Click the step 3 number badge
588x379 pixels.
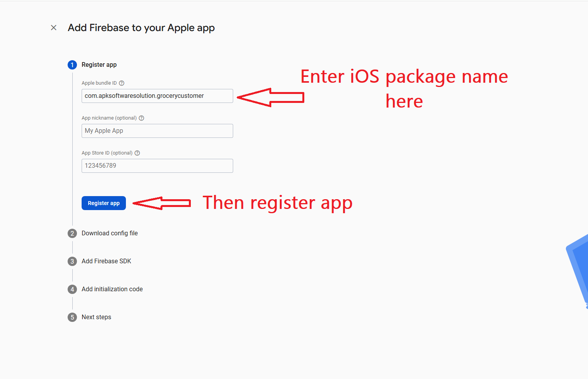72,261
